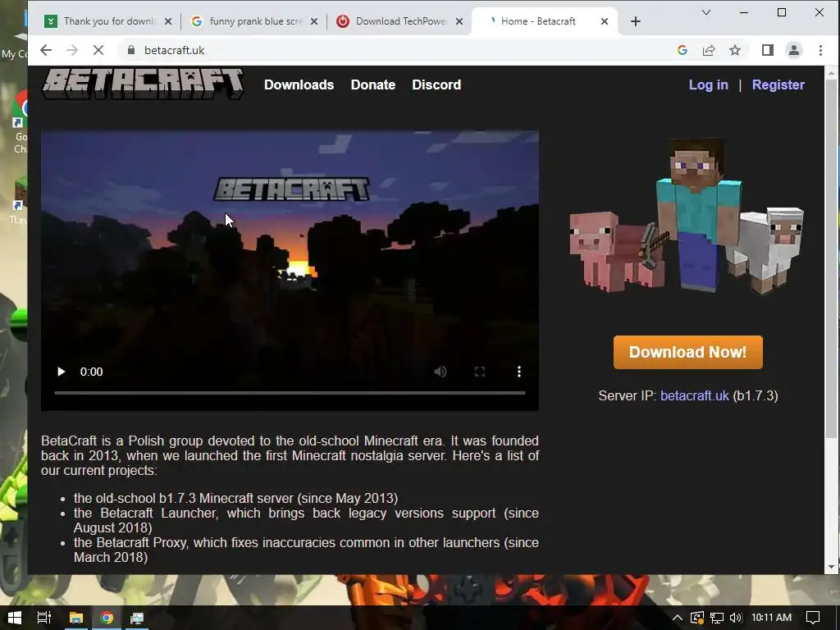The width and height of the screenshot is (840, 630).
Task: Open the Donate page
Action: (373, 84)
